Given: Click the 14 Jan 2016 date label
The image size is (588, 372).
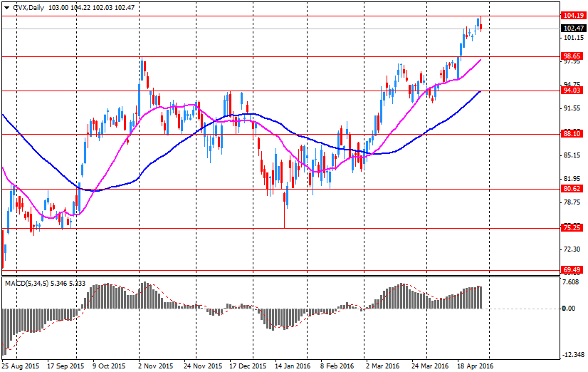Looking at the screenshot, I should pyautogui.click(x=293, y=366).
